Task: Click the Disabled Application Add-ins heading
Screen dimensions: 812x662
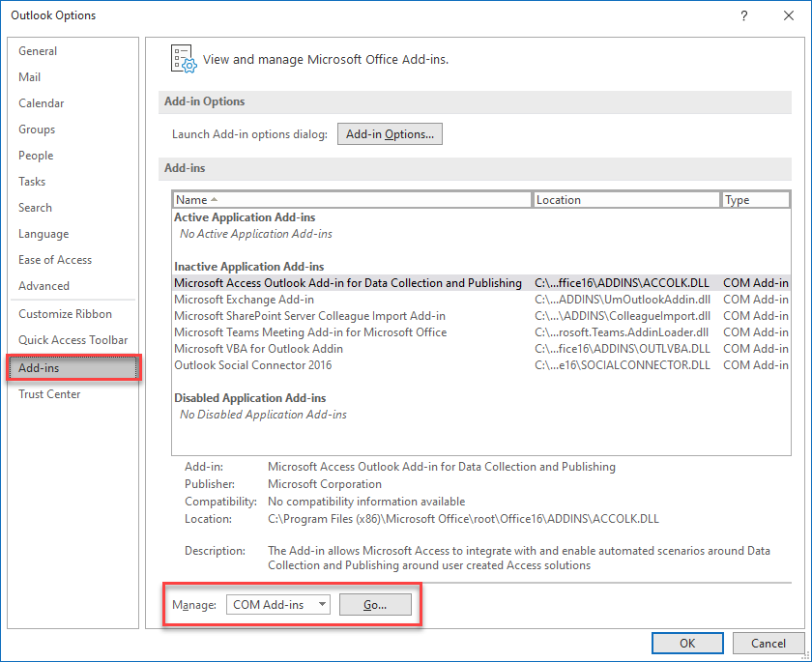Action: 250,398
